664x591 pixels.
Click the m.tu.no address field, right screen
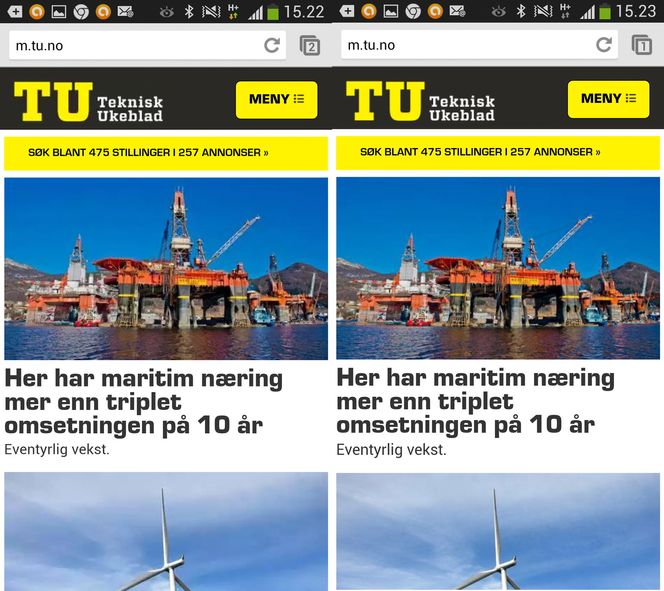[479, 45]
